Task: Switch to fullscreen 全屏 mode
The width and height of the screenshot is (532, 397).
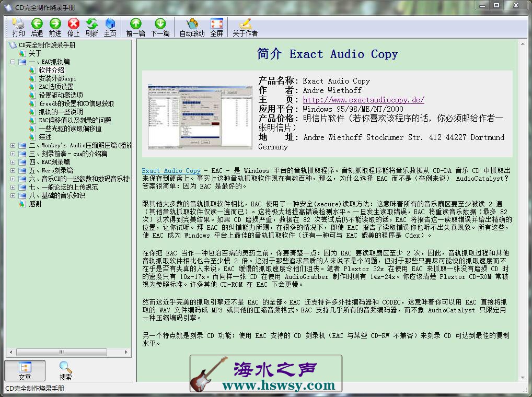Action: [217, 27]
